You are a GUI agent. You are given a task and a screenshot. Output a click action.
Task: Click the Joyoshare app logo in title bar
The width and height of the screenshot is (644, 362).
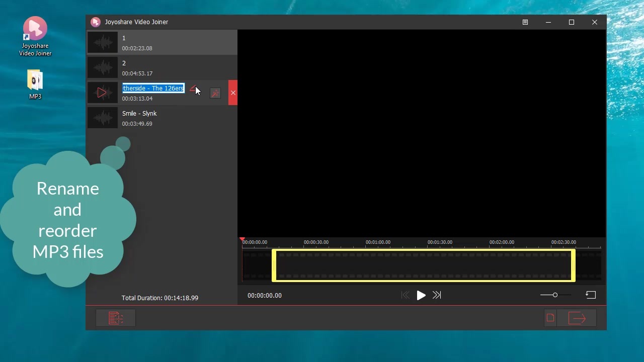[x=96, y=22]
